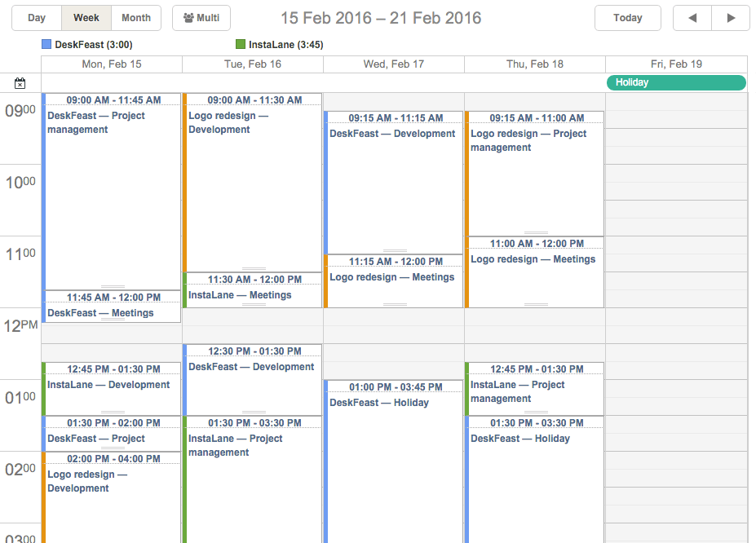Open Tuesday DeskFeast Development 12:30 PM entry
Image resolution: width=756 pixels, height=543 pixels.
point(253,380)
